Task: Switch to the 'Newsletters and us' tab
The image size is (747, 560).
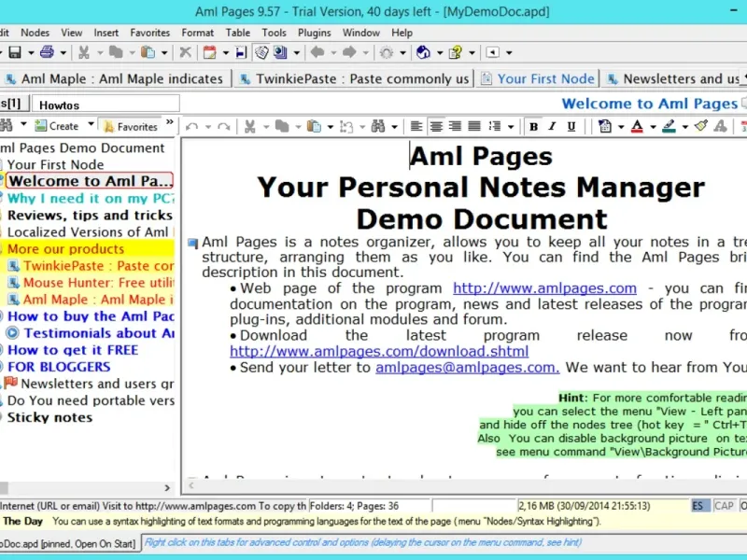Action: coord(674,78)
